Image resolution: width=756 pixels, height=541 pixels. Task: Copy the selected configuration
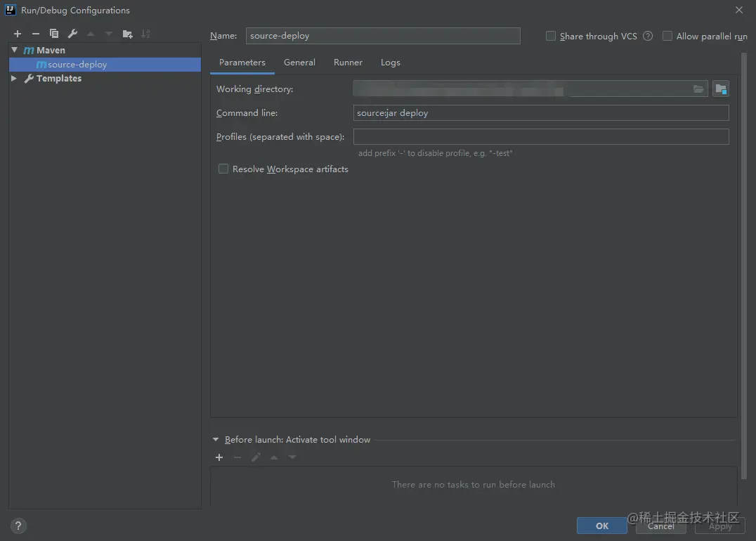54,34
